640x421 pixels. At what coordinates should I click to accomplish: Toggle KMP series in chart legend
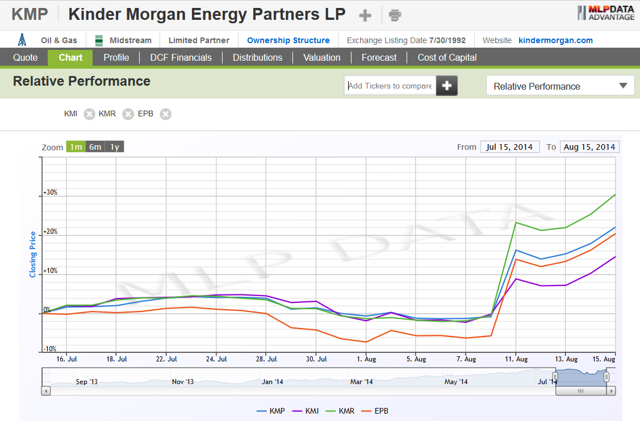click(271, 411)
